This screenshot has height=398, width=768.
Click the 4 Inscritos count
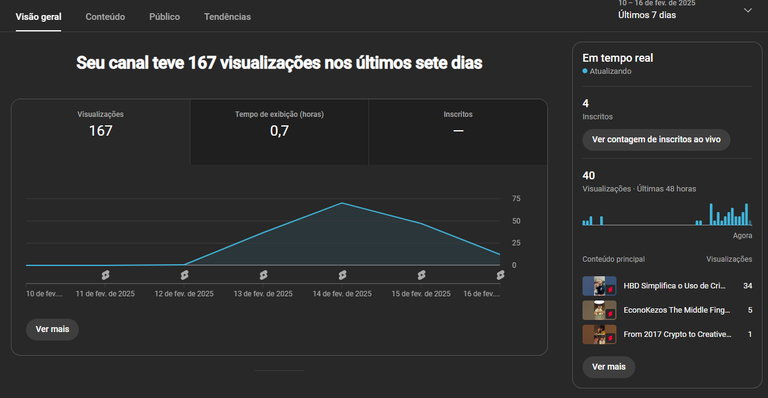[x=585, y=103]
